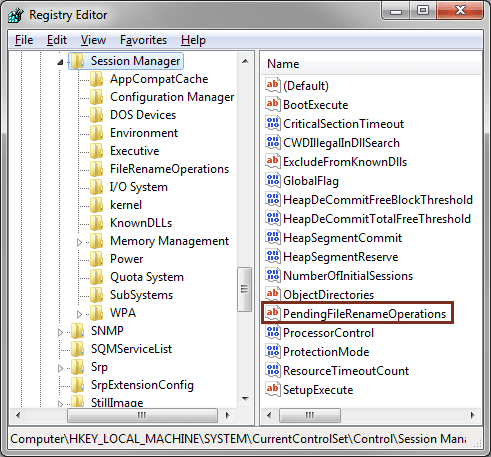The height and width of the screenshot is (457, 491).
Task: Click the KnownDLLs folder icon
Action: 97,223
